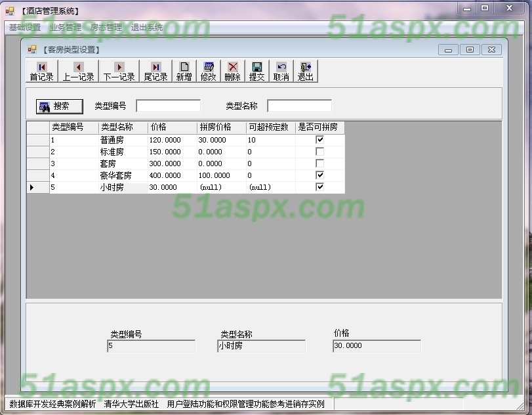Click price cell 150.0000

(x=173, y=152)
